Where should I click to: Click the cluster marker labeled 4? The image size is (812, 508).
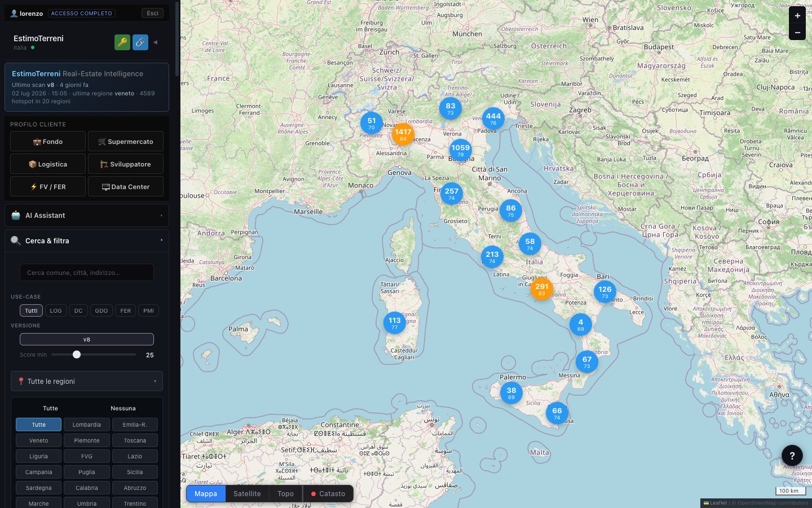coord(581,325)
